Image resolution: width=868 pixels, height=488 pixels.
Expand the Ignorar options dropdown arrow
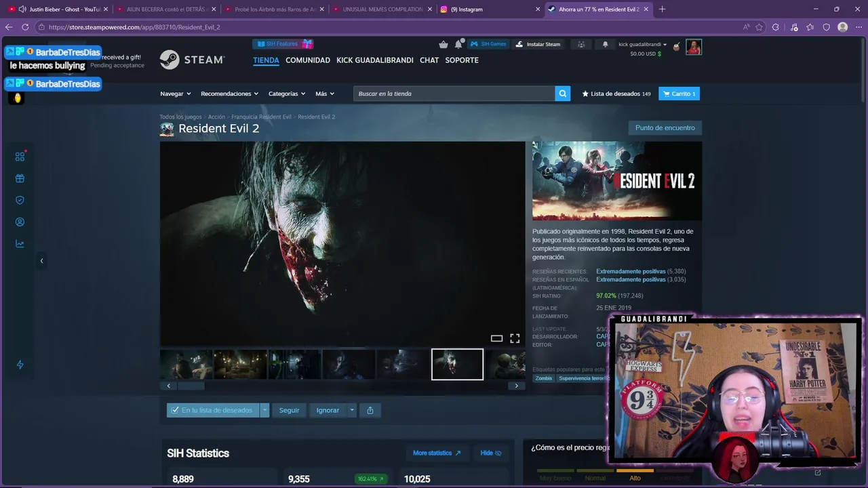point(351,410)
